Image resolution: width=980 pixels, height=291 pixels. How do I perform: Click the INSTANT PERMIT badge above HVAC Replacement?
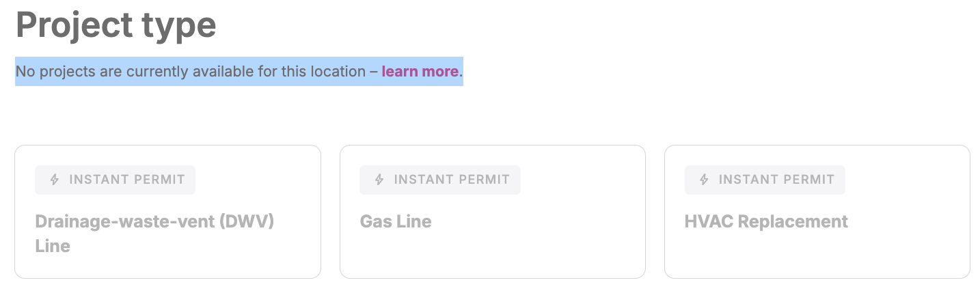click(765, 180)
